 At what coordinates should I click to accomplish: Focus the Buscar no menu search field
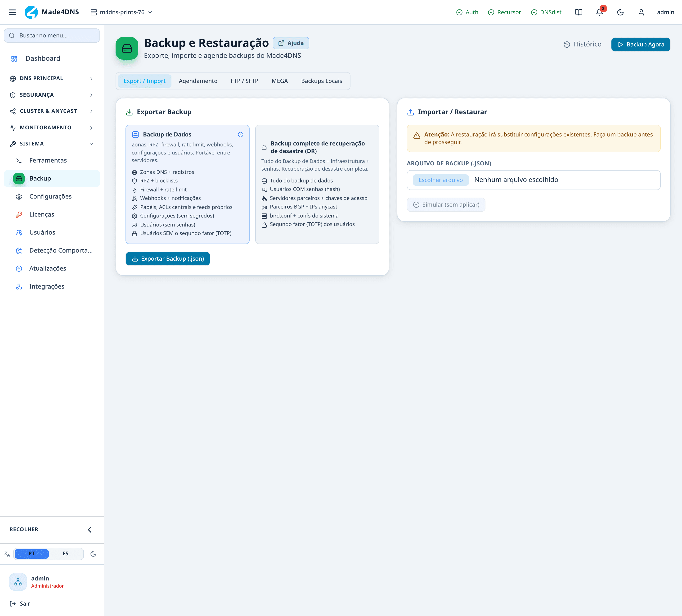coord(52,36)
